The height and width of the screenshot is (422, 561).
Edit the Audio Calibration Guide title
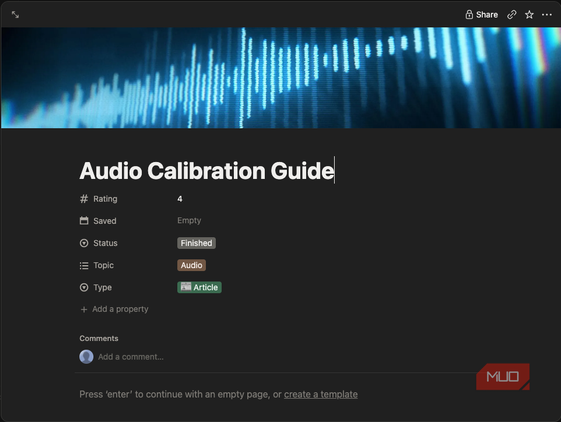coord(207,170)
